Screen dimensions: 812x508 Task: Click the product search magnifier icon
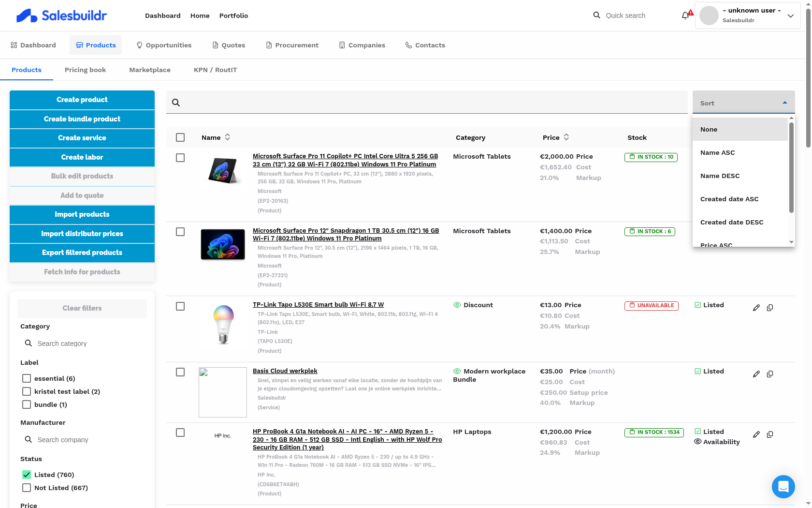pyautogui.click(x=176, y=103)
